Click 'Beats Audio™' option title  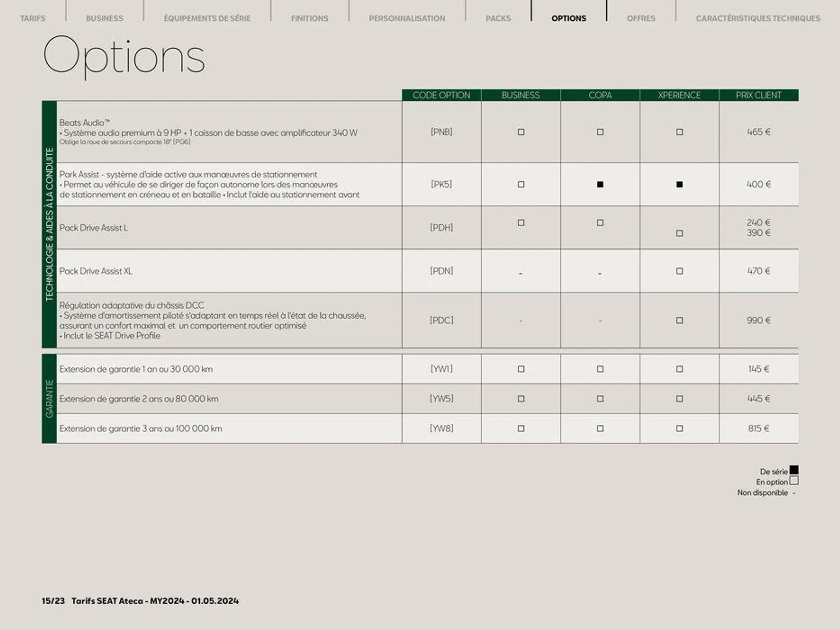pos(84,122)
